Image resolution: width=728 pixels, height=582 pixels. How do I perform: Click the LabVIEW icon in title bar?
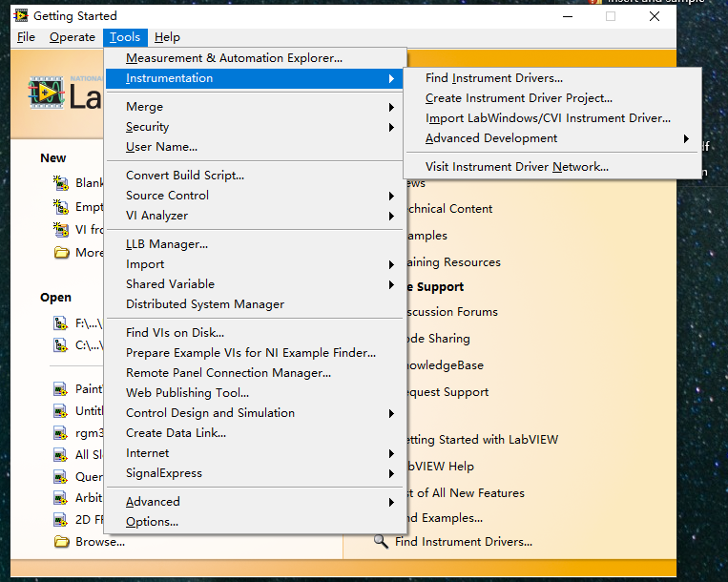[x=20, y=16]
